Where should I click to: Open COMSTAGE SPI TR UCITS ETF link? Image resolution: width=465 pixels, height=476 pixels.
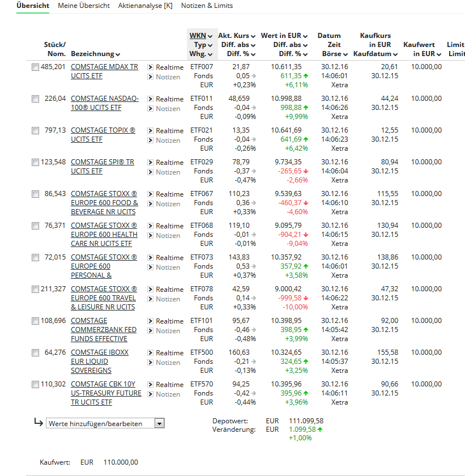[103, 167]
